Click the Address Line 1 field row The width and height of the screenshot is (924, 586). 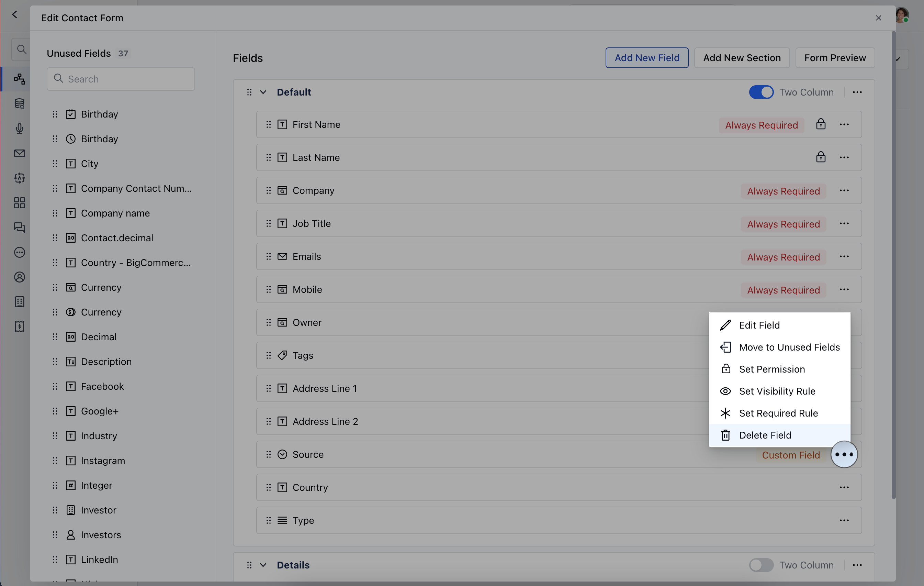click(559, 389)
